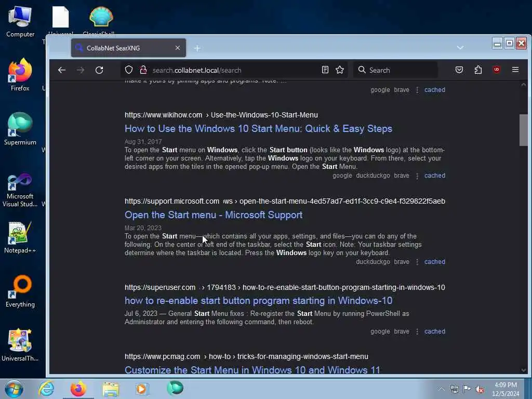Image resolution: width=532 pixels, height=399 pixels.
Task: Select the Firefox taskbar button
Action: pyautogui.click(x=78, y=389)
